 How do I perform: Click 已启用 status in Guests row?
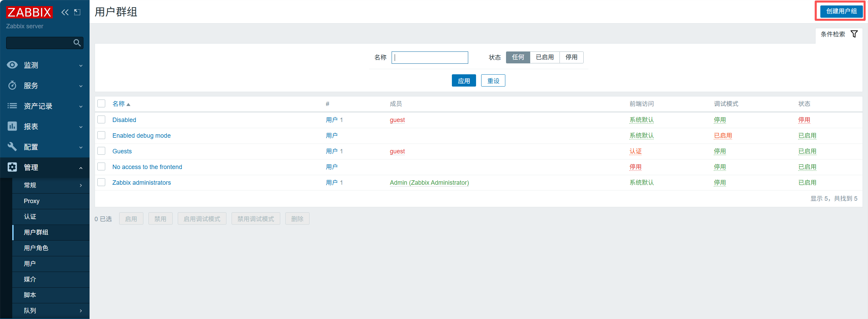coord(807,151)
